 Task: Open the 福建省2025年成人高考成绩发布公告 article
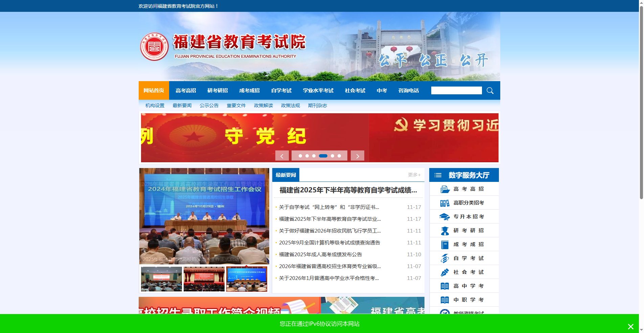click(320, 254)
